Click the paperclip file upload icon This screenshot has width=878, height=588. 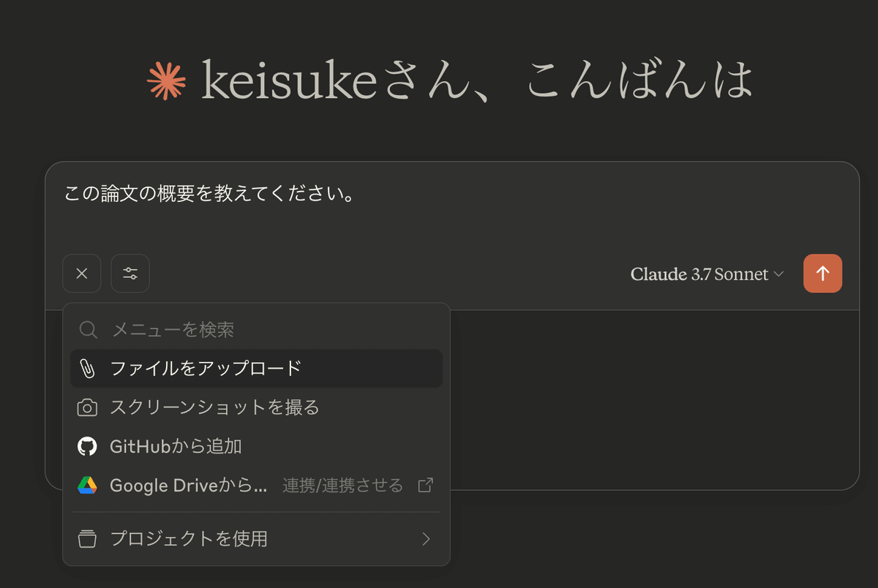pos(88,368)
